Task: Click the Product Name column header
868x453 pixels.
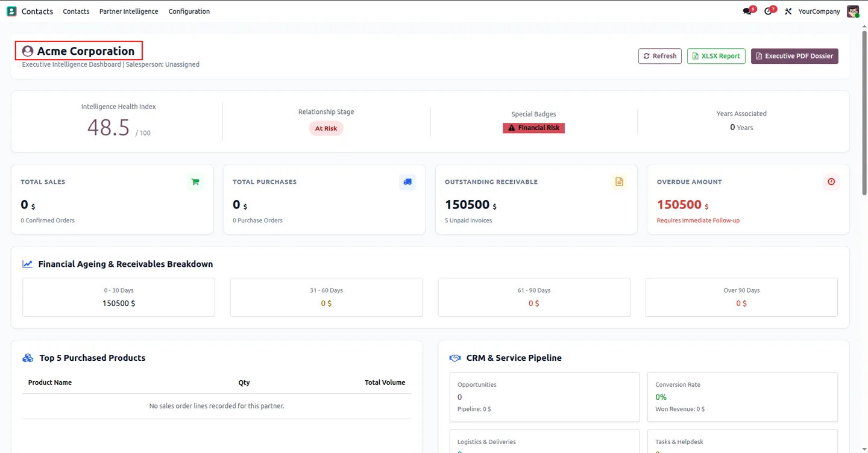Action: [x=50, y=383]
